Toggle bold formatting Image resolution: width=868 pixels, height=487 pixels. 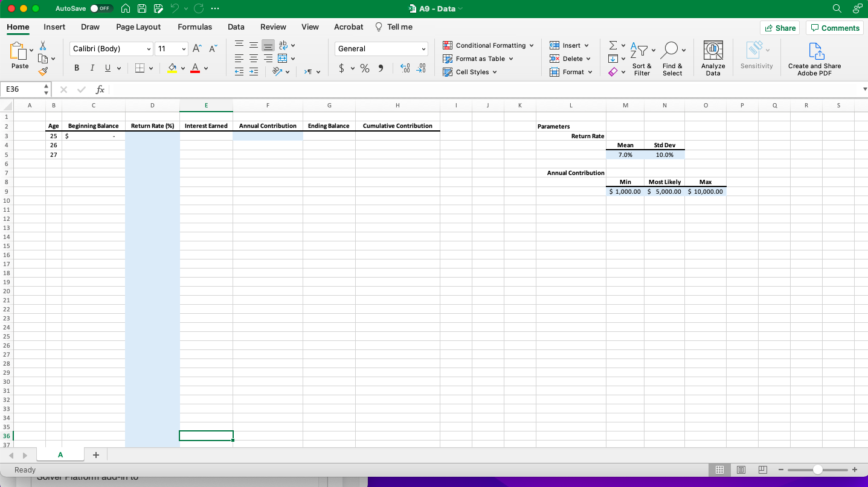pyautogui.click(x=76, y=68)
